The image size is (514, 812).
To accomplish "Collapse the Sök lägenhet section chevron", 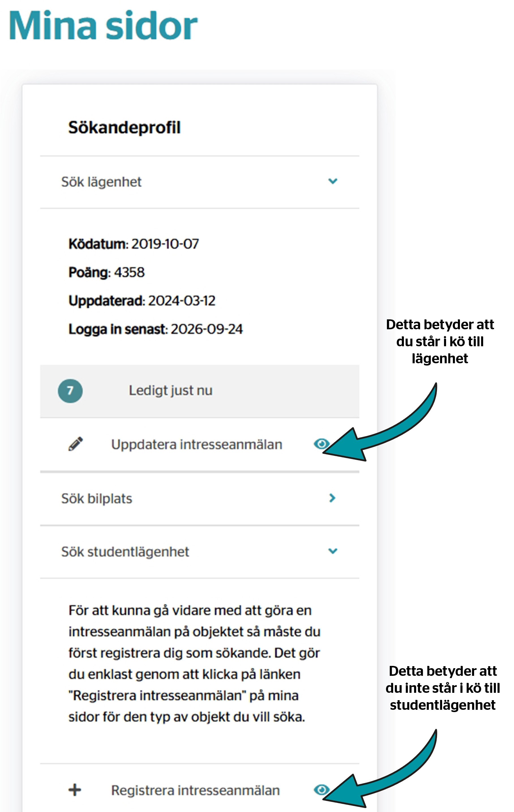I will click(333, 181).
